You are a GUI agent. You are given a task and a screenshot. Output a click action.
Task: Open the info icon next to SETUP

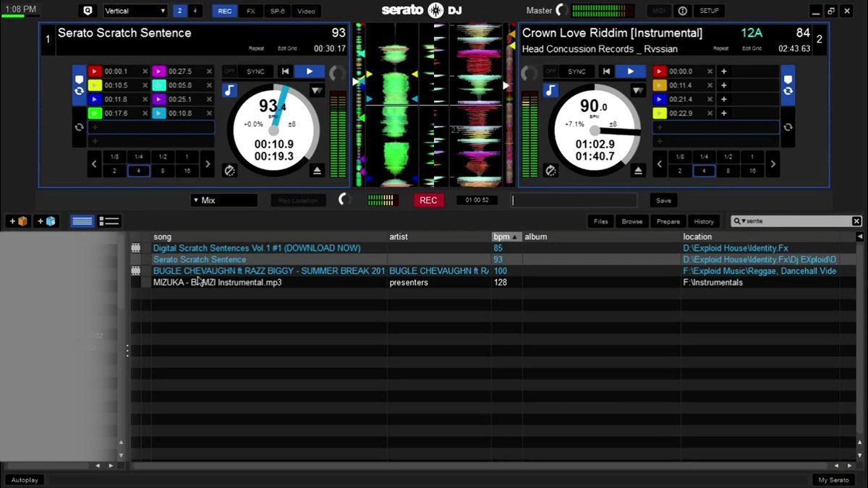click(681, 11)
